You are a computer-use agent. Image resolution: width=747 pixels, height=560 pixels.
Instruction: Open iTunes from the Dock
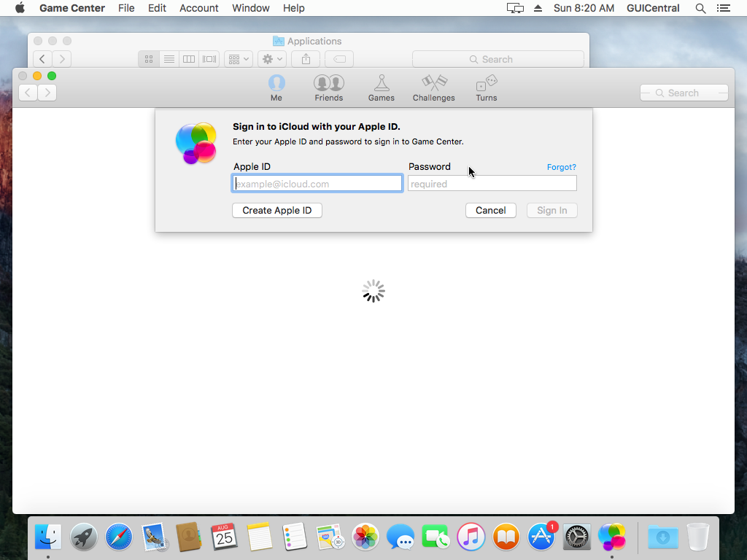[471, 537]
